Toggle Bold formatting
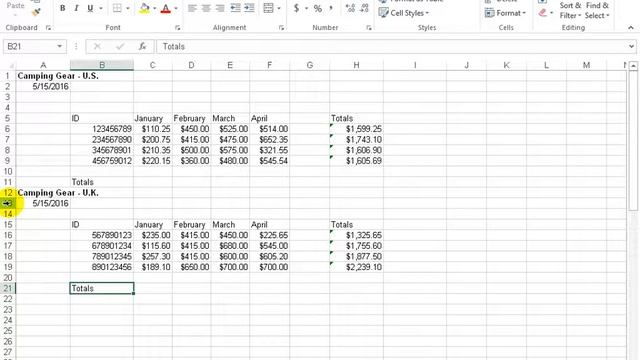Image resolution: width=640 pixels, height=360 pixels. click(x=62, y=8)
